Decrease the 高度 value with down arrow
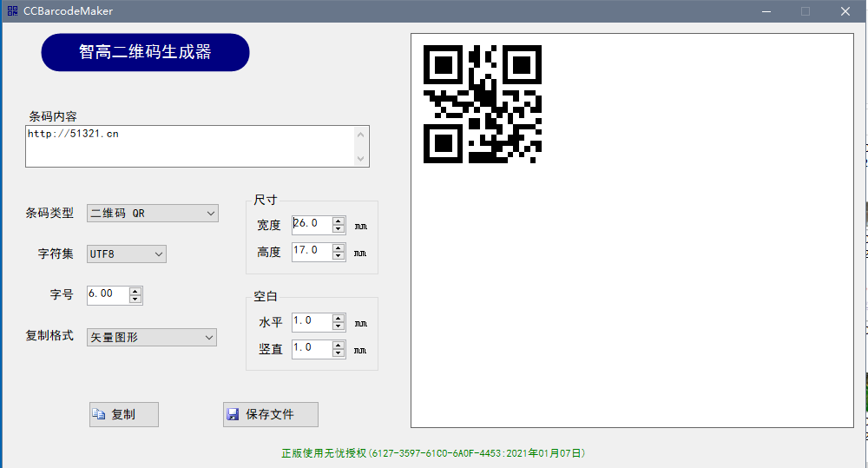The width and height of the screenshot is (868, 468). click(339, 256)
